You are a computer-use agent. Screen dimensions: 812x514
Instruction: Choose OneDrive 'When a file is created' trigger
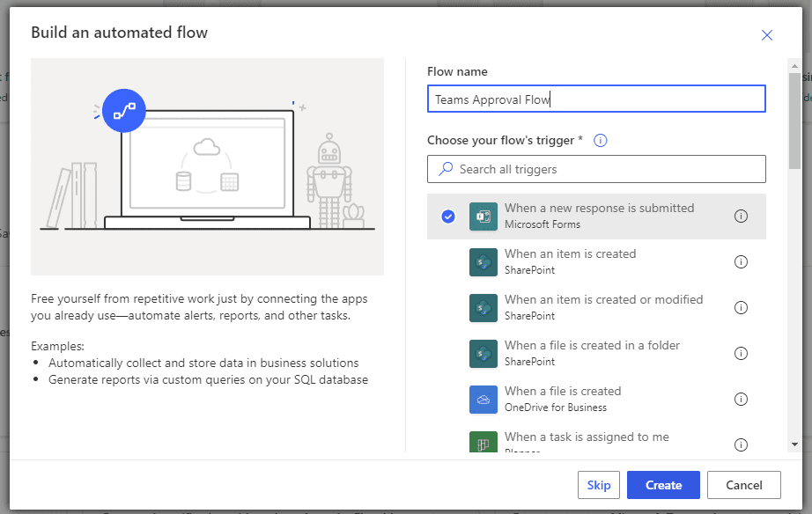pos(596,399)
